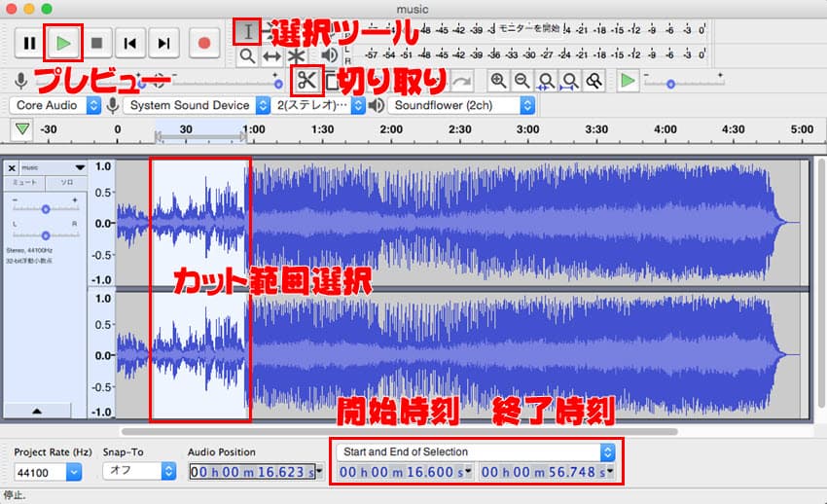Pause playback with the Pause button
This screenshot has width=827, height=504.
click(x=29, y=43)
